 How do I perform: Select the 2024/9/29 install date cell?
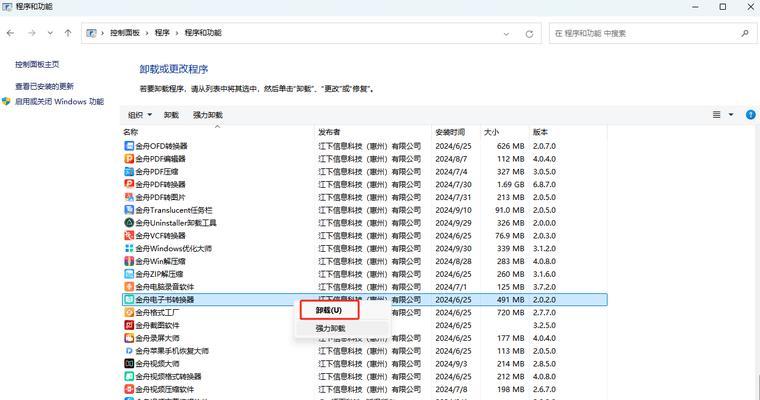click(x=453, y=223)
